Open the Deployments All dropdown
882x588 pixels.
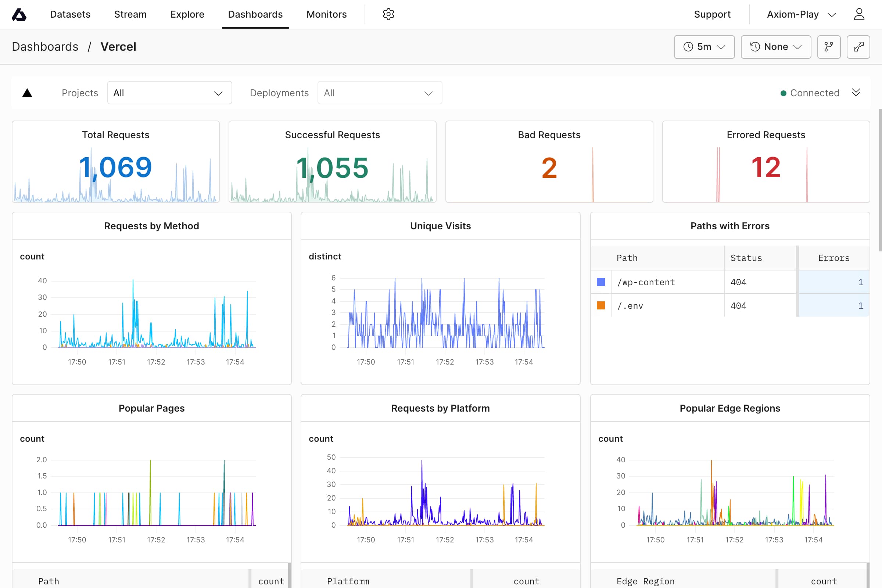(380, 93)
